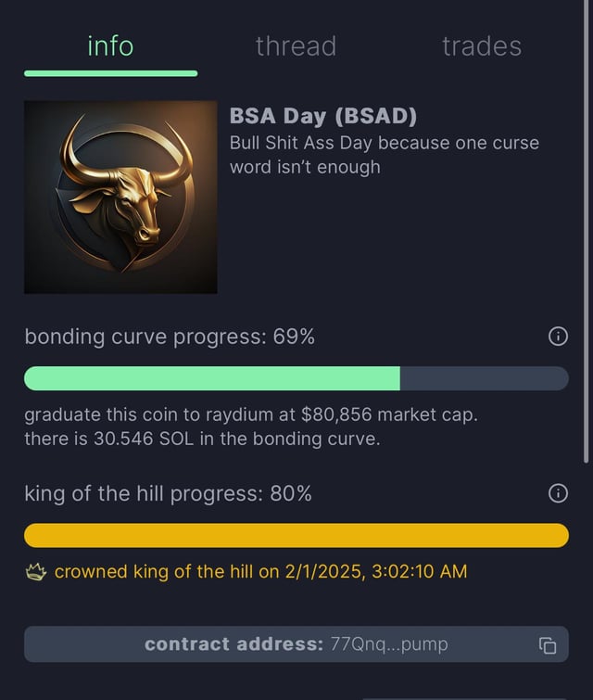Tap the crowned king of the hill timestamp

point(260,572)
